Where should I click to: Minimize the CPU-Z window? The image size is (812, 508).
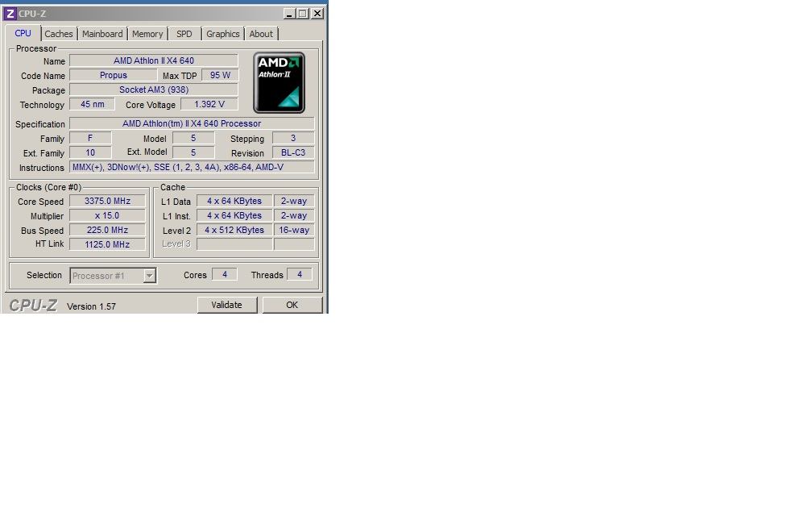pyautogui.click(x=289, y=14)
